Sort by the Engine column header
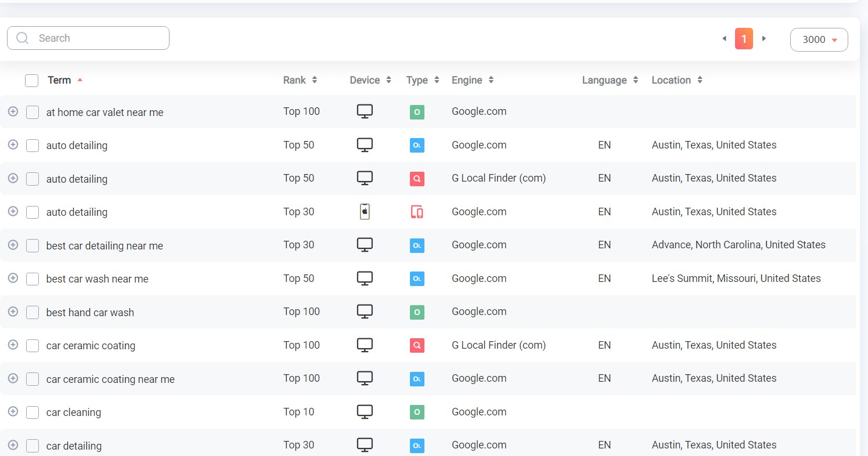Viewport: 868px width, 456px height. pos(473,80)
